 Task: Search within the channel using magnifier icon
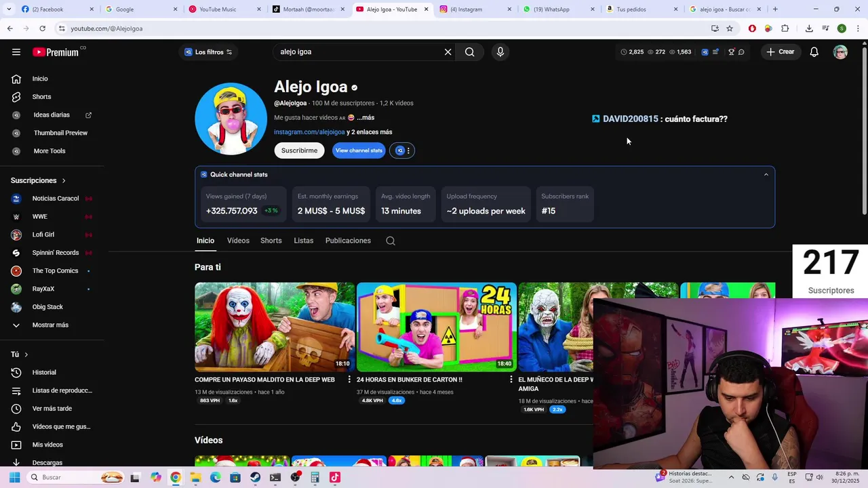[x=391, y=241]
